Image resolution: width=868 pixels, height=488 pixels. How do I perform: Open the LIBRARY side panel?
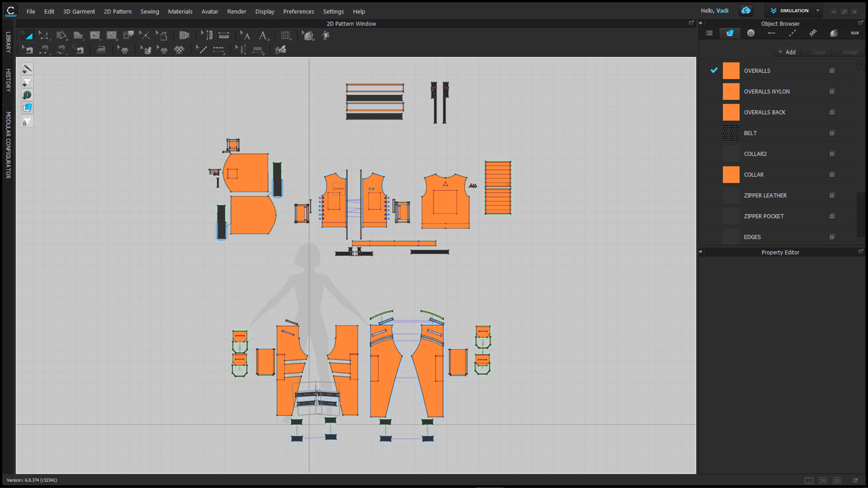[8, 42]
